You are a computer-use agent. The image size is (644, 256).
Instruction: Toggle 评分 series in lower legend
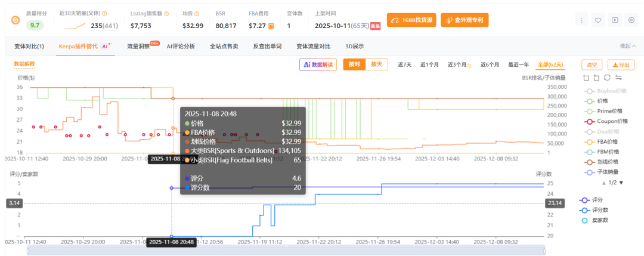[x=590, y=200]
